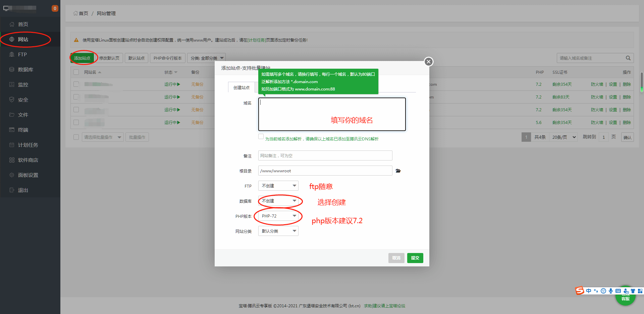The width and height of the screenshot is (644, 314).
Task: Click 首页 in the breadcrumb
Action: point(83,13)
